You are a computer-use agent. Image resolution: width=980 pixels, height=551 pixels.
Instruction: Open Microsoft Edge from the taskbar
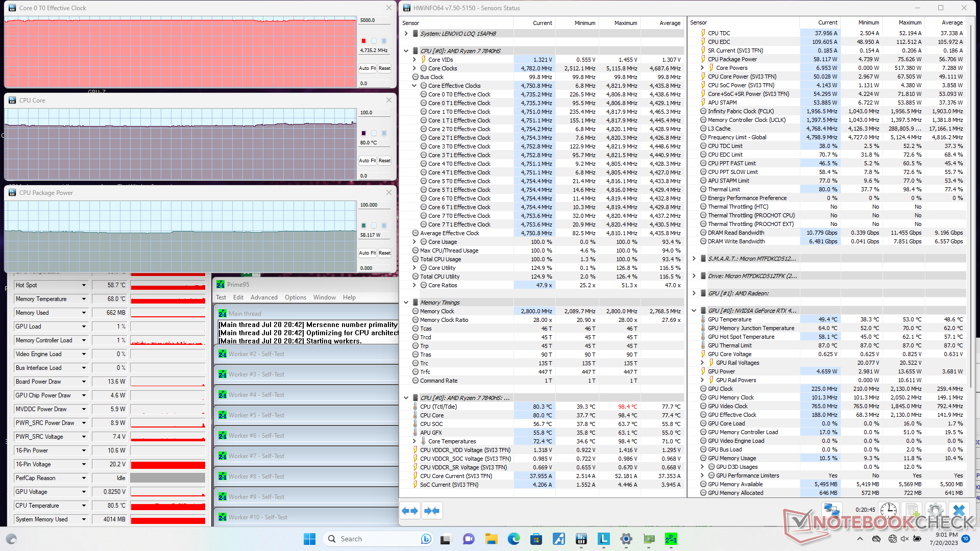tap(513, 539)
